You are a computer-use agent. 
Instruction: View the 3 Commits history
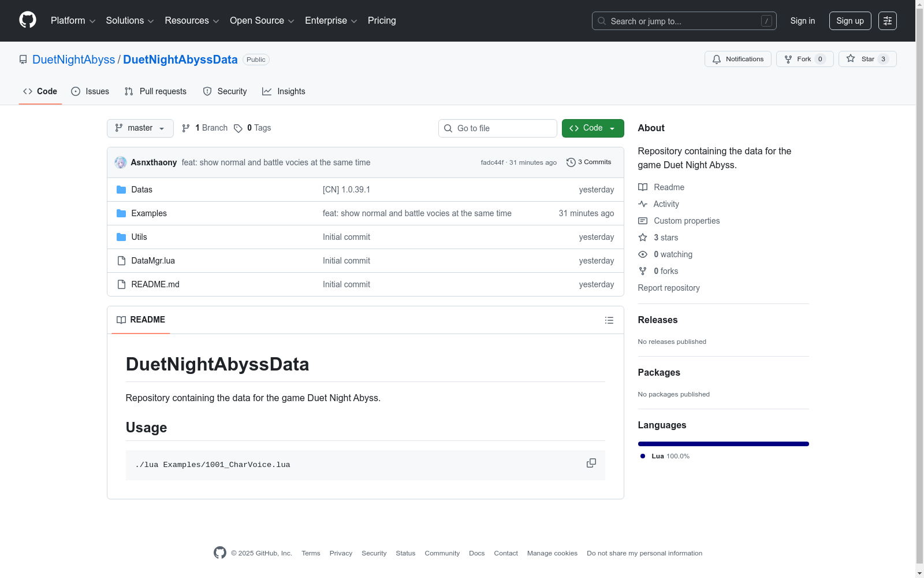589,162
